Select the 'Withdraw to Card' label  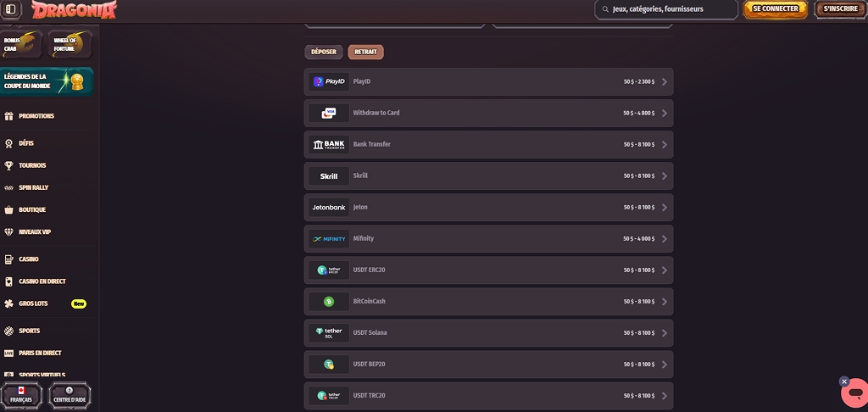(x=376, y=113)
